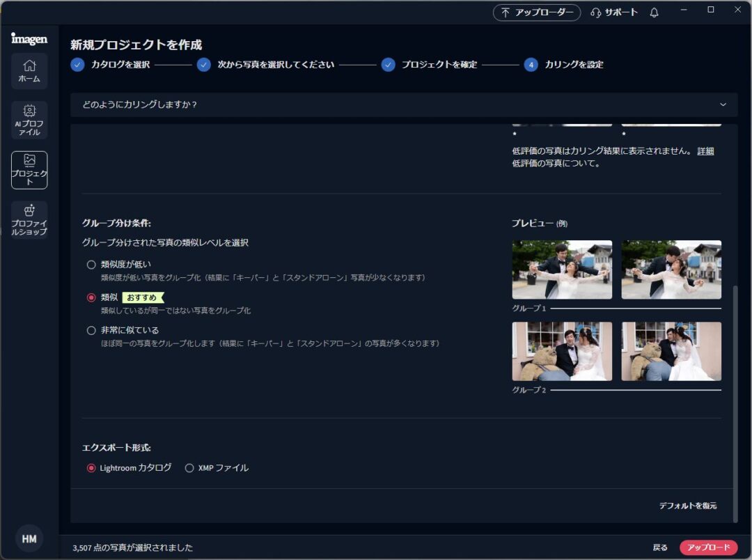Screen dimensions: 752x560
Task: Select the プロジェクト sidebar icon
Action: point(29,169)
